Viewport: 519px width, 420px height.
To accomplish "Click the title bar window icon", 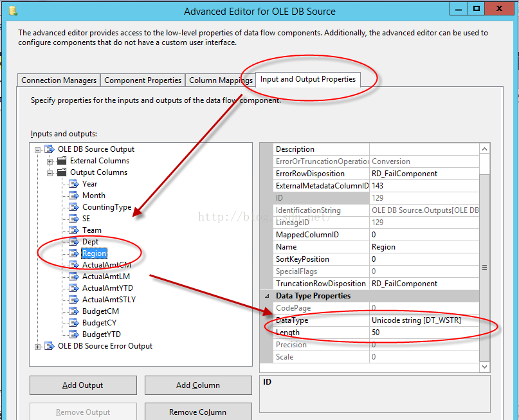I will point(14,11).
